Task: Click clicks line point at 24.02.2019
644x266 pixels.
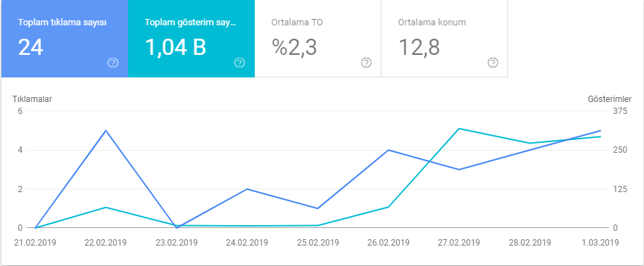Action: tap(247, 189)
